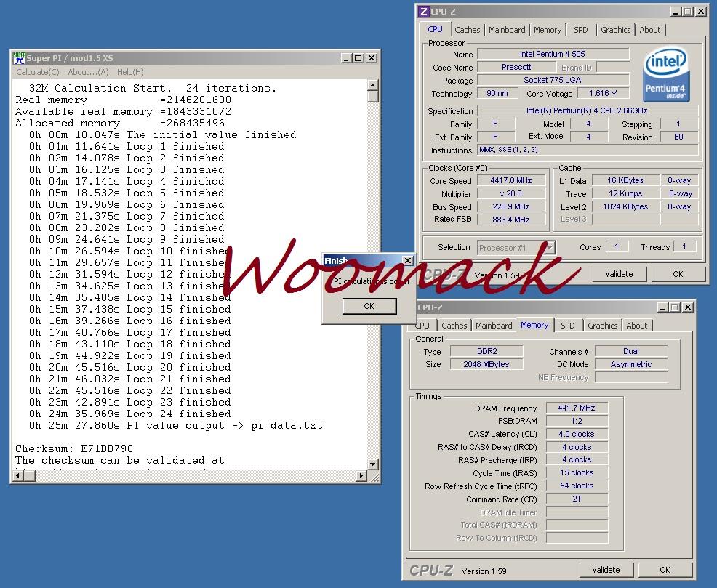Click the CAS# Latency value '4.0 clocks'
This screenshot has width=717, height=588.
(577, 434)
